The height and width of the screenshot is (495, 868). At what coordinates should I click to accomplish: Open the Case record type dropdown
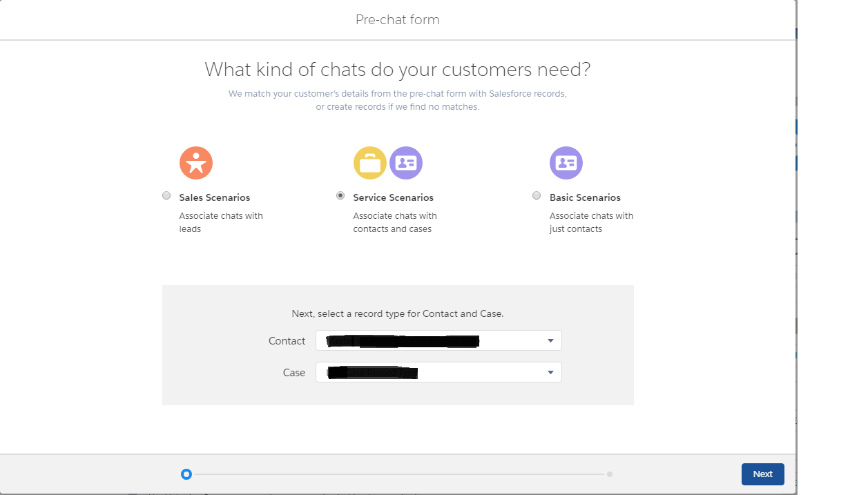point(438,372)
